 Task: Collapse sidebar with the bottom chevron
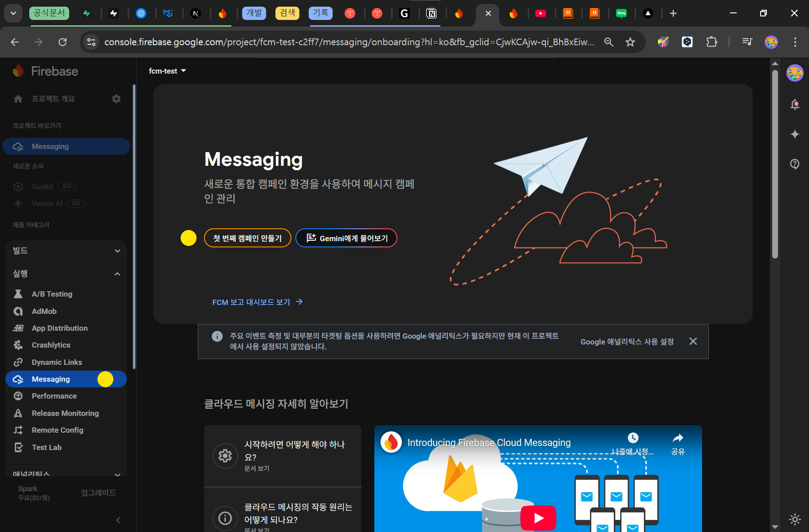coord(118,520)
